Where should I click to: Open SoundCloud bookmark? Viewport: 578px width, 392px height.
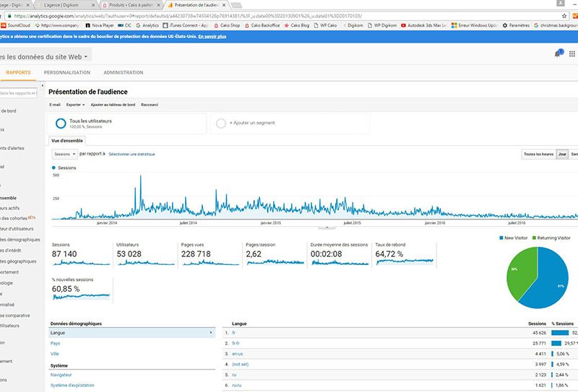click(15, 25)
